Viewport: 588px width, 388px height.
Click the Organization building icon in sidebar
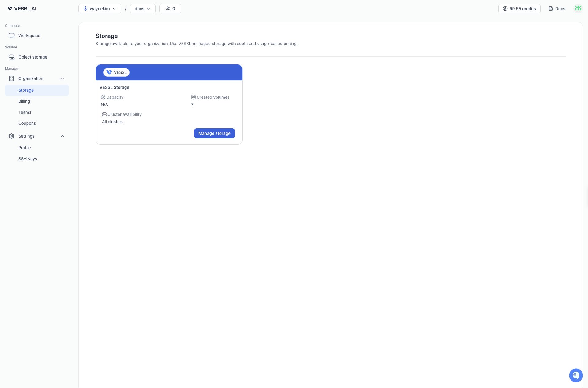[11, 78]
